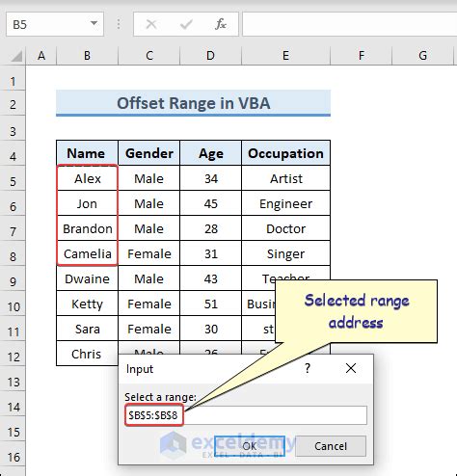Confirm the Input dialog with OK
Viewport: 457px width, 476px height.
coord(250,446)
